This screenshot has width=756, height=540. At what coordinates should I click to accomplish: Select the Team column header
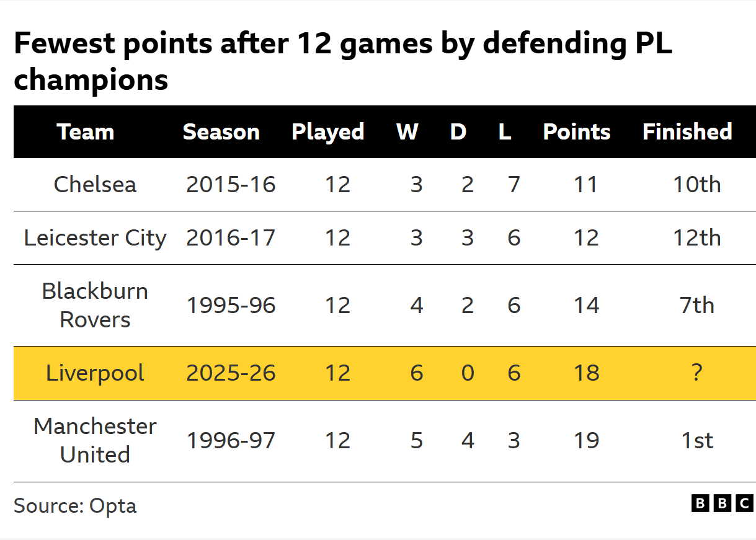86,132
